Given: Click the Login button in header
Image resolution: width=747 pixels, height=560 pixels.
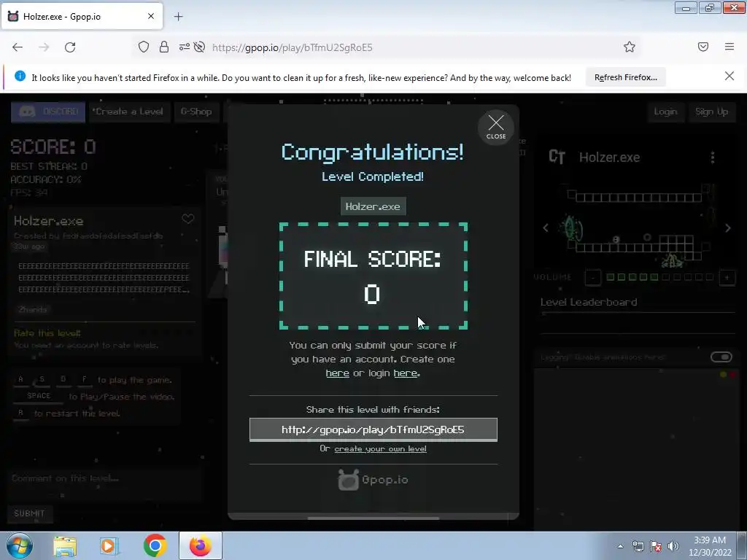Looking at the screenshot, I should [665, 112].
